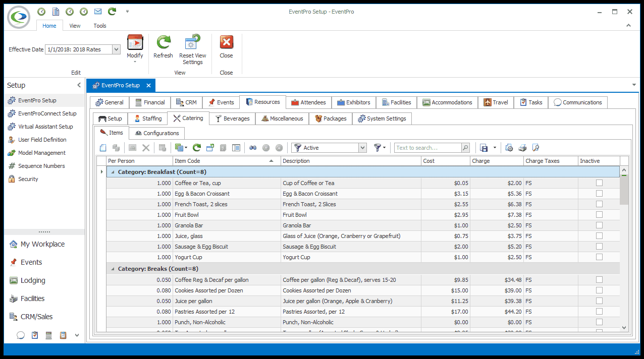Click in the Text to search field
The width and height of the screenshot is (644, 359).
428,148
